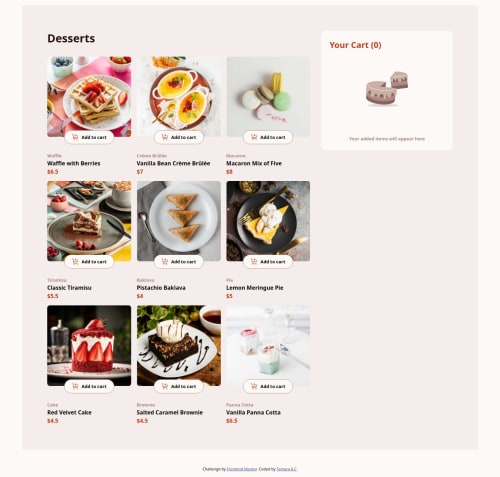500x477 pixels.
Task: Click the Classic Tiramisu product name
Action: coord(69,288)
